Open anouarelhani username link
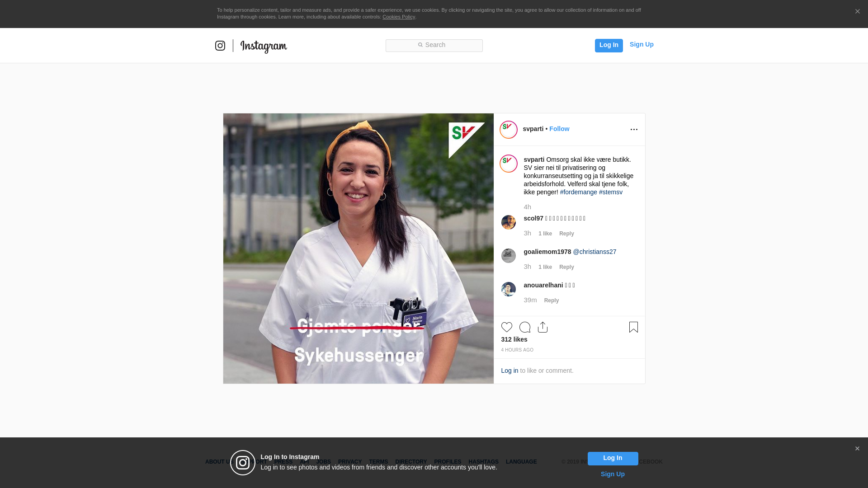The image size is (868, 488). coord(543,285)
